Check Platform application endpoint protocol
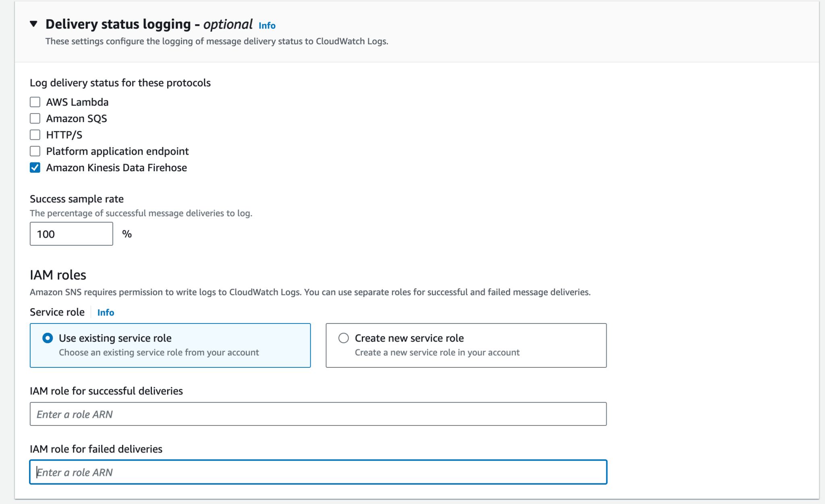 coord(35,151)
